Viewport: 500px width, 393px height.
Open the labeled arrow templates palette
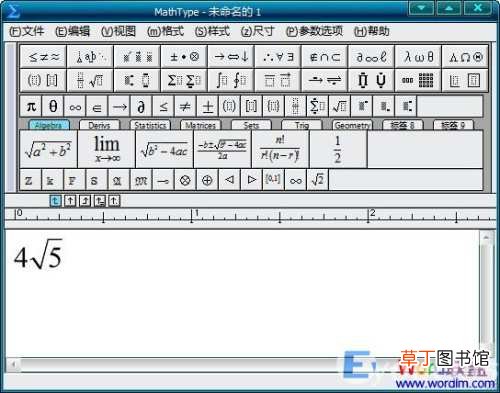point(325,80)
